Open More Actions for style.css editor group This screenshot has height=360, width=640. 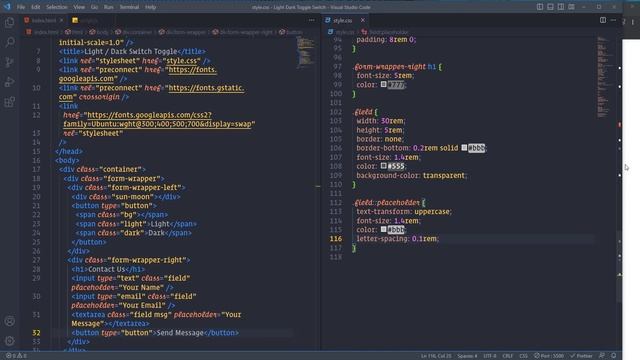(x=613, y=20)
